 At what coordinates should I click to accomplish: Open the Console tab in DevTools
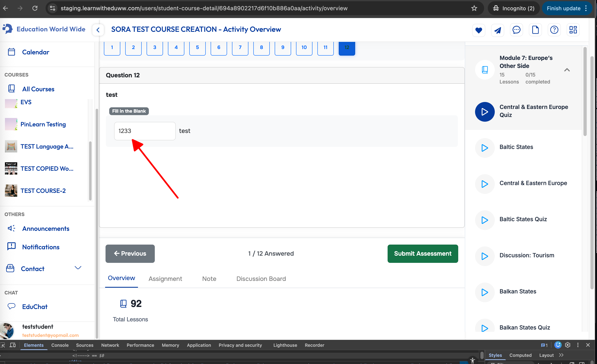60,345
